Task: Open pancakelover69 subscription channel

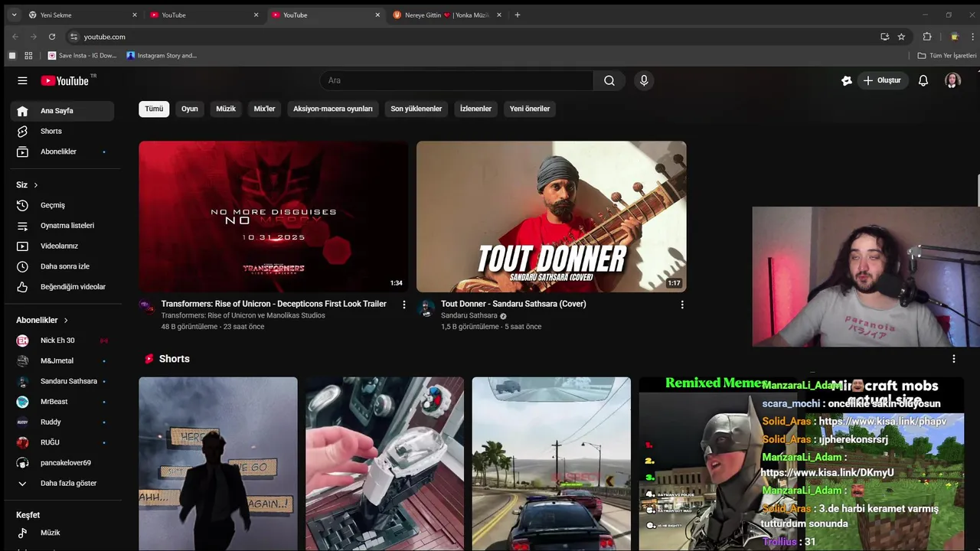Action: click(63, 463)
